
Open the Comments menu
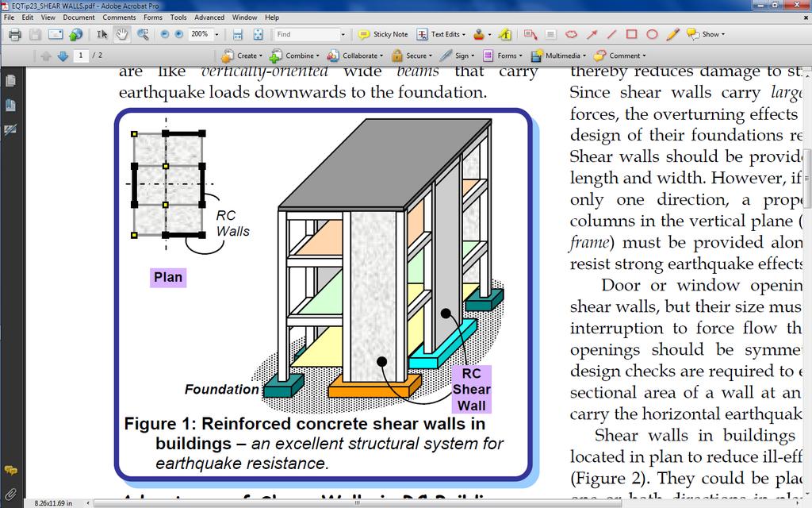point(119,17)
